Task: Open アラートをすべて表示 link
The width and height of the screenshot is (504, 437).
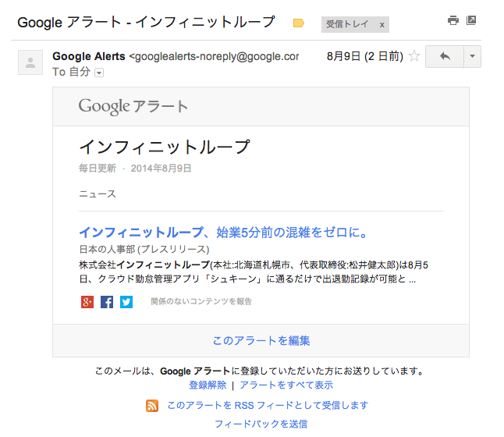Action: pos(286,385)
